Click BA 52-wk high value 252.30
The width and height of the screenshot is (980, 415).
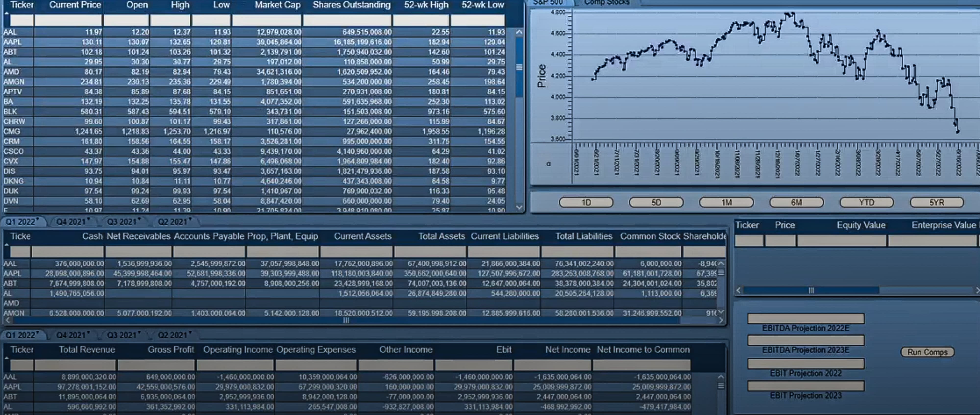coord(438,102)
